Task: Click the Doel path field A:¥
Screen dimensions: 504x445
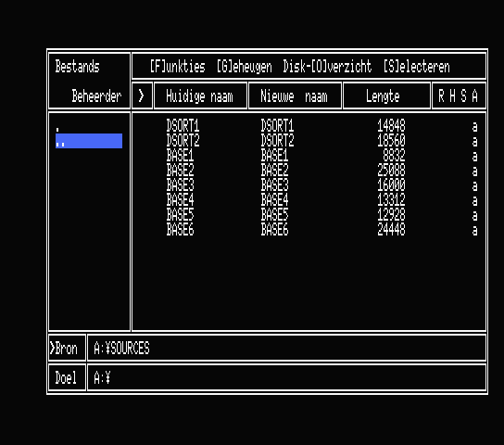Action: [x=286, y=377]
